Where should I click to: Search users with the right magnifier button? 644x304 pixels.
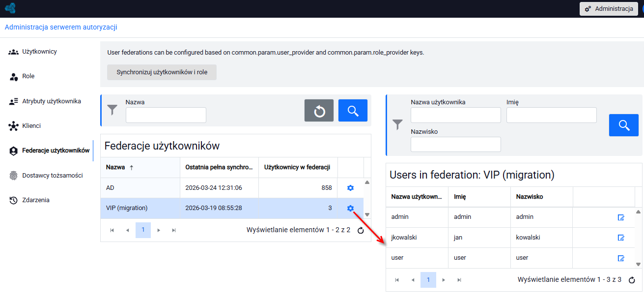pyautogui.click(x=624, y=125)
